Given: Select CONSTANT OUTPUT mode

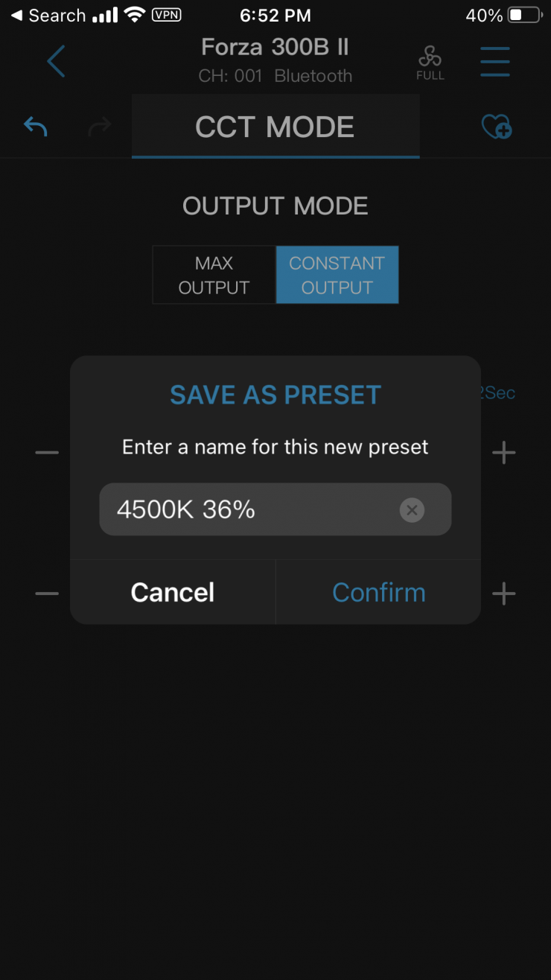Looking at the screenshot, I should coord(337,275).
